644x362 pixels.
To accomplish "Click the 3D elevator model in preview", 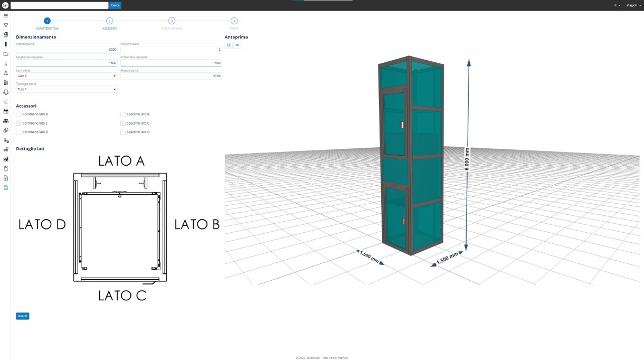I will coord(411,156).
